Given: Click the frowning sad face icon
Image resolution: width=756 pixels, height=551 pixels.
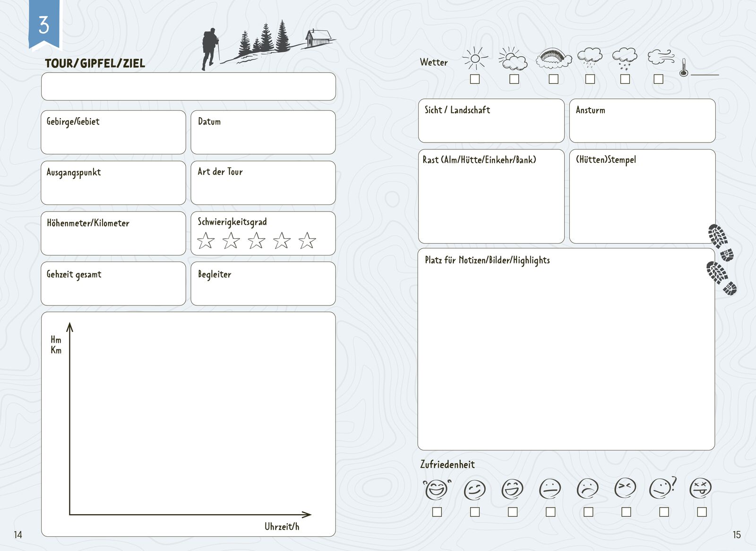Looking at the screenshot, I should coord(588,488).
